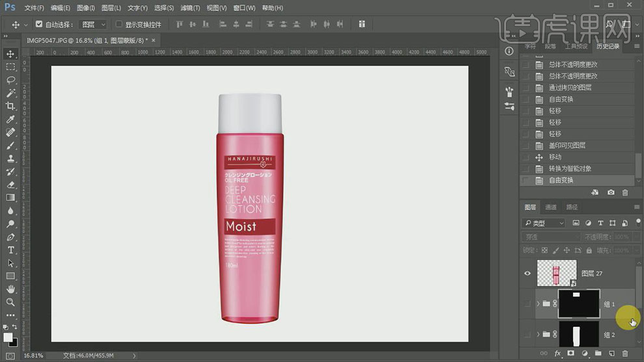Click the layer style fx icon
The width and height of the screenshot is (644, 362).
(557, 353)
